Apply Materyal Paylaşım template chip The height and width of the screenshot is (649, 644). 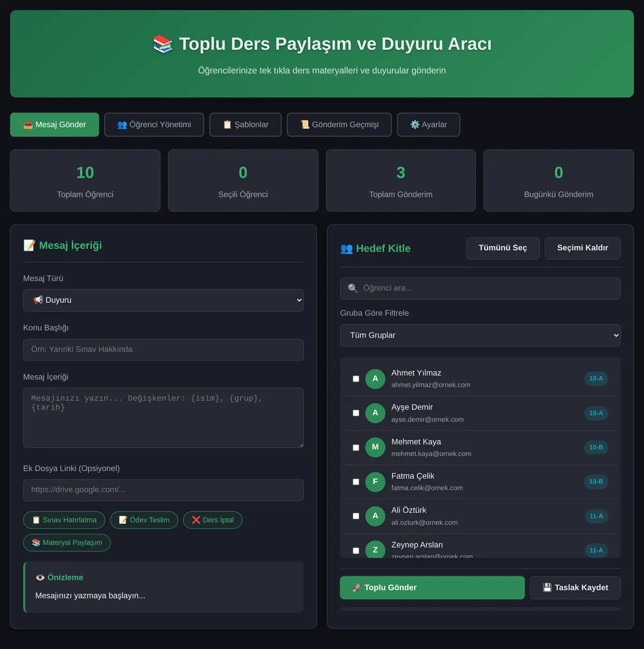coord(67,542)
